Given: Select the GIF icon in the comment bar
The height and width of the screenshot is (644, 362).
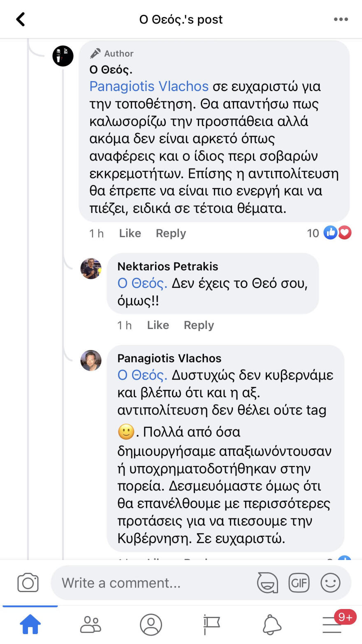Looking at the screenshot, I should tap(299, 583).
